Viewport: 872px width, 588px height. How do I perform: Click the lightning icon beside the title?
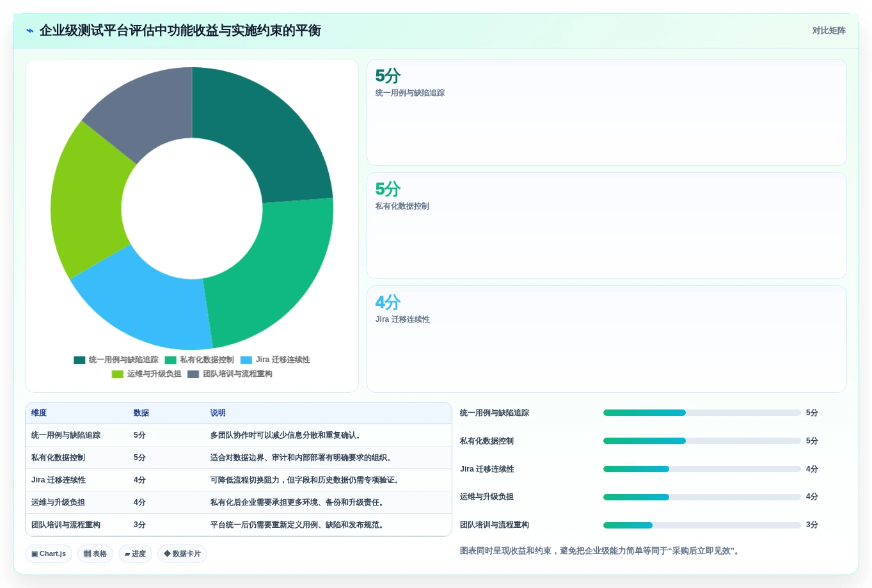[30, 31]
